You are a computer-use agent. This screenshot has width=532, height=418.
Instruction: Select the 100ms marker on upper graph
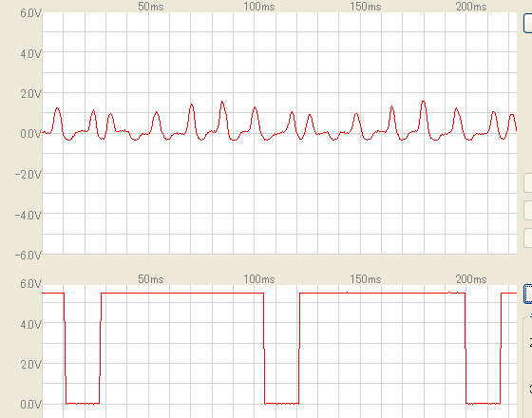click(258, 7)
